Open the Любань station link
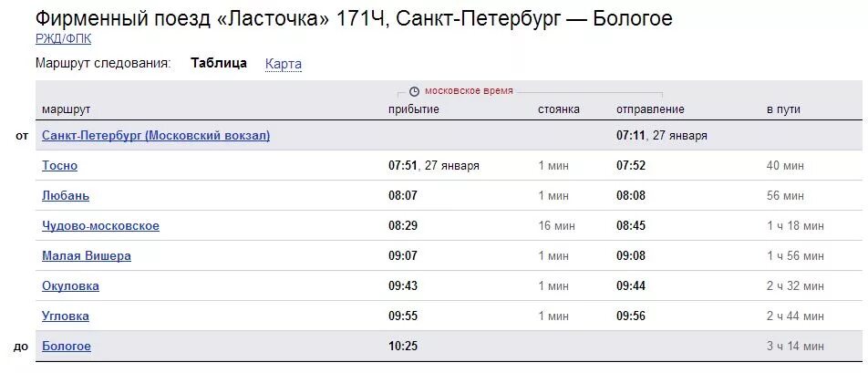 pyautogui.click(x=66, y=196)
